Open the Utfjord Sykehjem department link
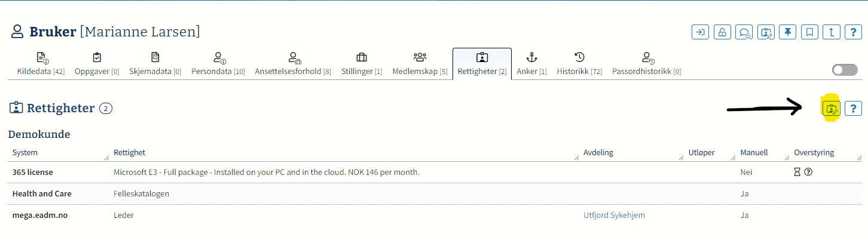The image size is (868, 237). [x=614, y=215]
